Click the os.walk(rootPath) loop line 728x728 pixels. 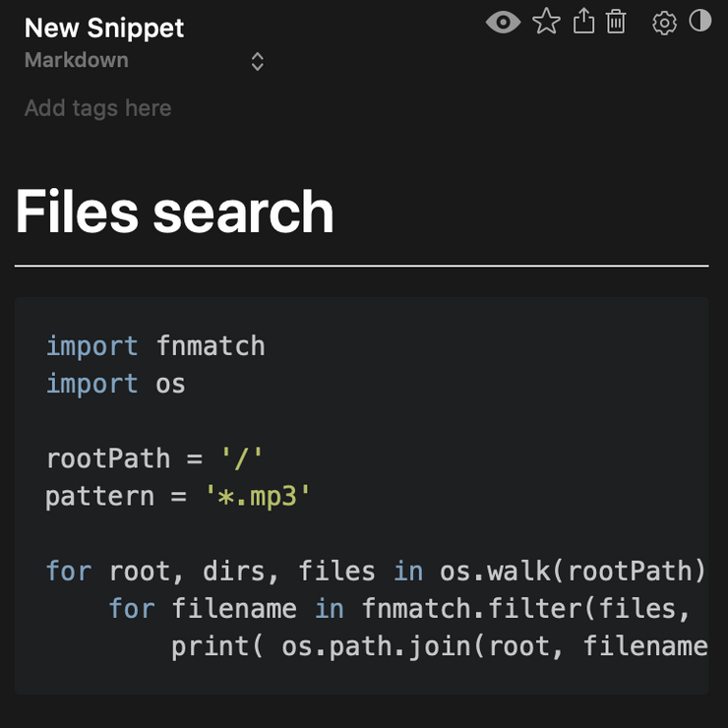(x=377, y=571)
